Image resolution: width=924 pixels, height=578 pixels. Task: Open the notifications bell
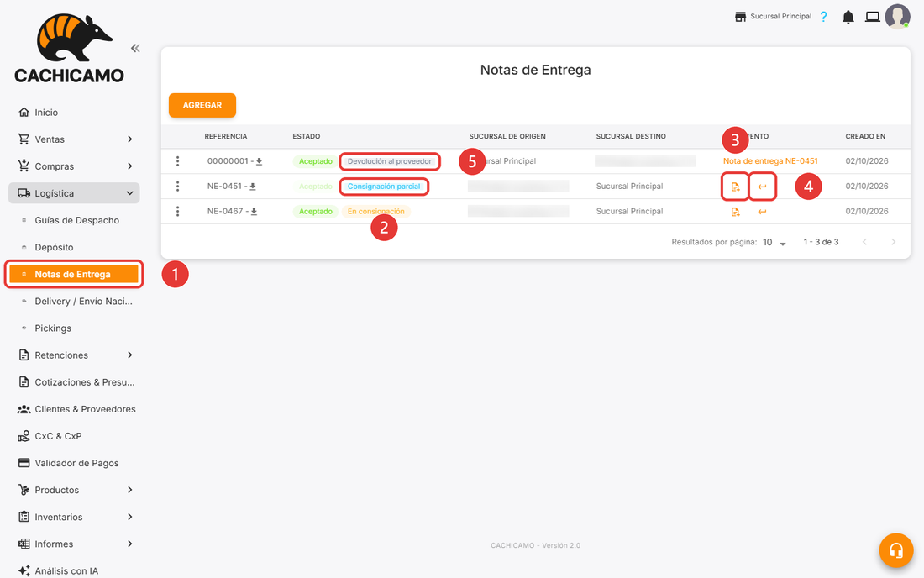[x=848, y=17]
